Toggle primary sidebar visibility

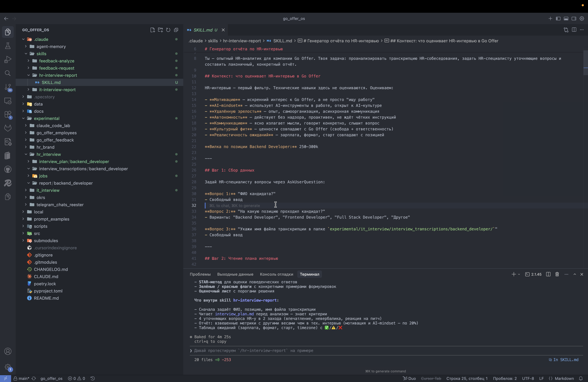tap(558, 18)
